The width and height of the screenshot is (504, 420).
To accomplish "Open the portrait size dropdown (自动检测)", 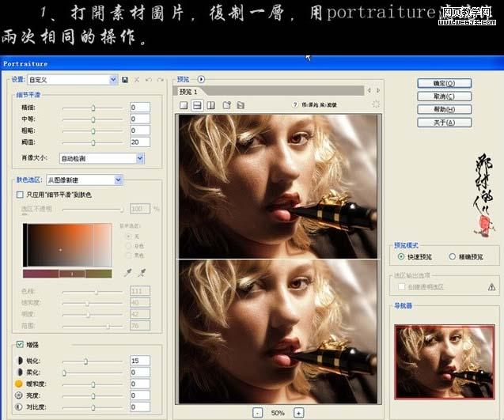I will (x=101, y=158).
